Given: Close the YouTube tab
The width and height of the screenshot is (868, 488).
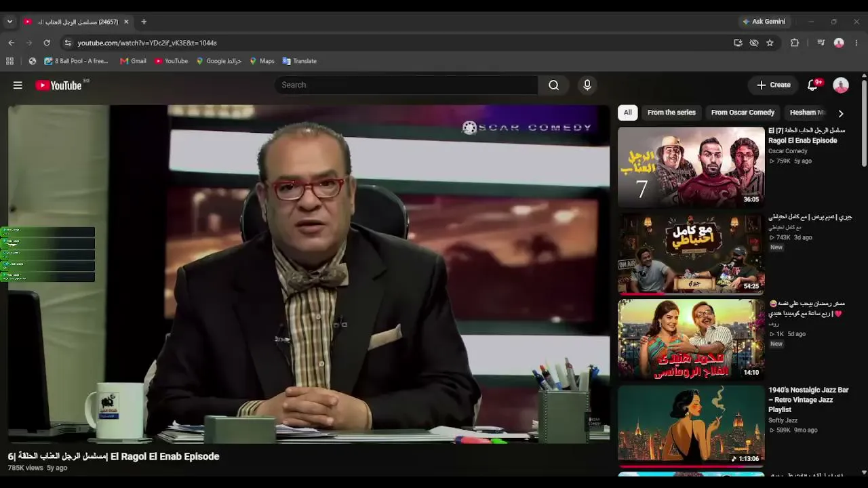Looking at the screenshot, I should tap(126, 22).
